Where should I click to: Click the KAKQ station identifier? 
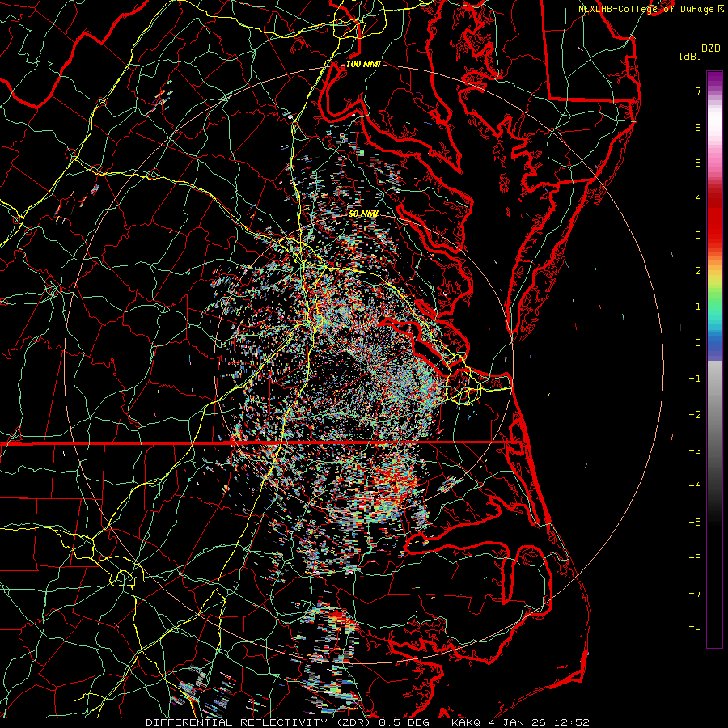(x=466, y=722)
